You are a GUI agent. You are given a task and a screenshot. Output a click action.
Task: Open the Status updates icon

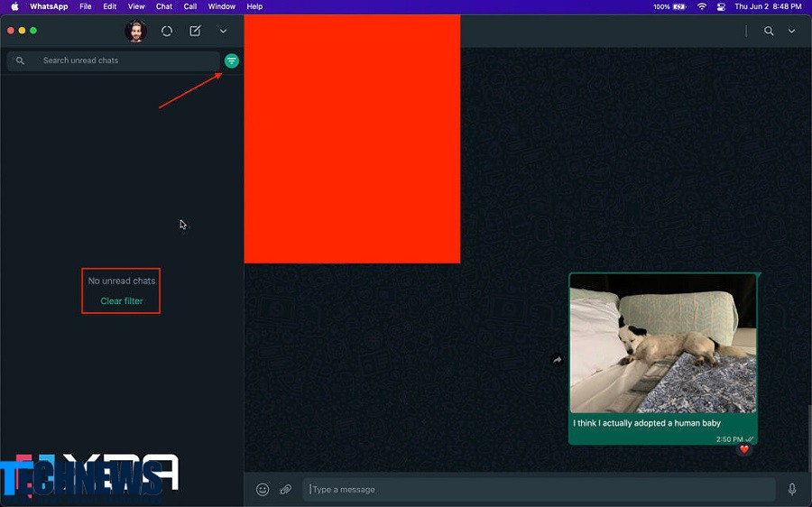(167, 31)
